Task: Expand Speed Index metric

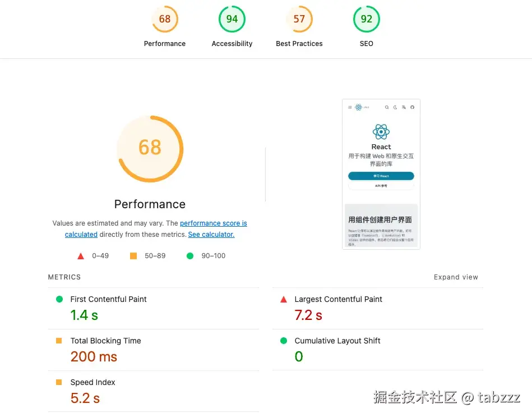Action: pos(154,392)
